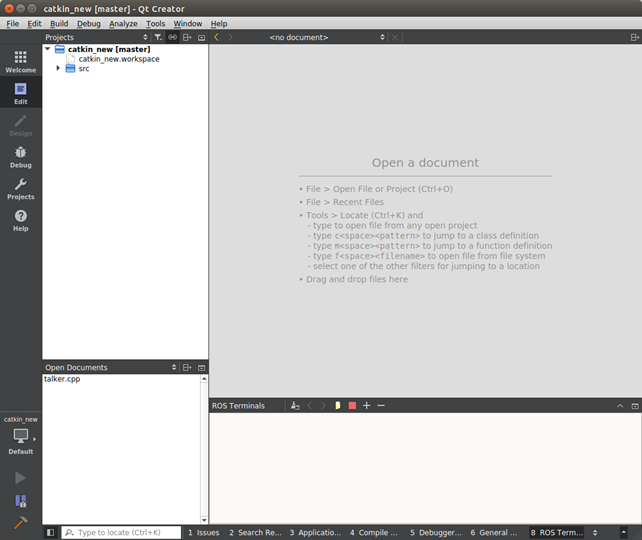Screen dimensions: 642x540
Task: Open the Tools menu
Action: 156,23
